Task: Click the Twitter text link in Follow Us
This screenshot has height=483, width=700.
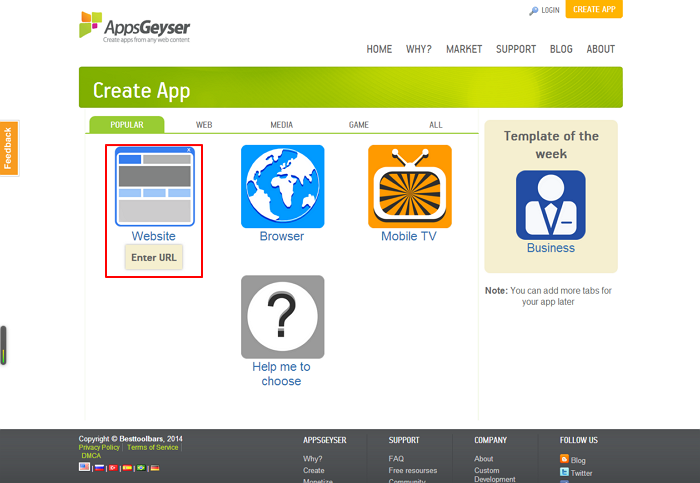Action: click(581, 473)
